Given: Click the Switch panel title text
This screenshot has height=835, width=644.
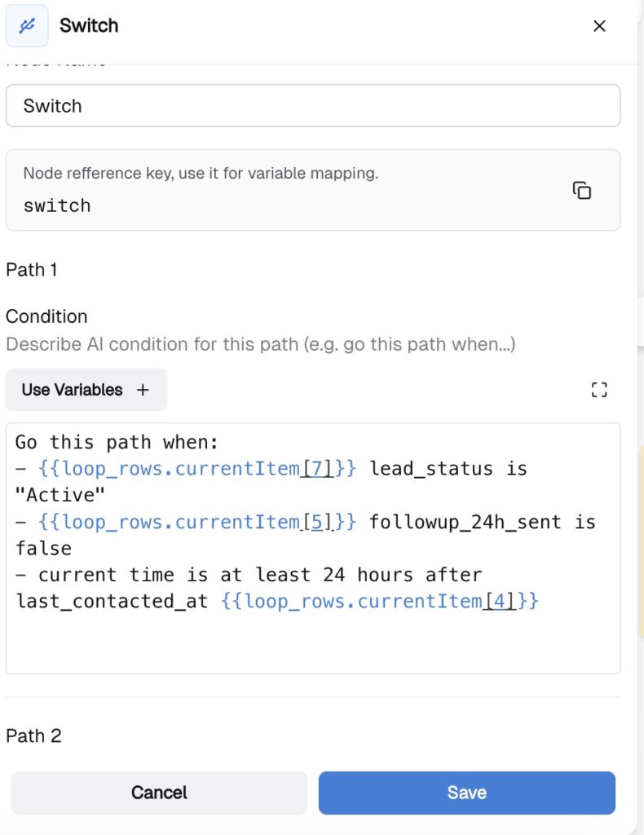Looking at the screenshot, I should pos(89,26).
